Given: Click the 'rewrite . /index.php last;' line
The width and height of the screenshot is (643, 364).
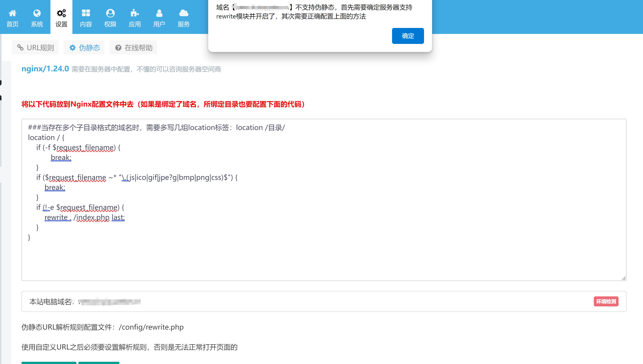Looking at the screenshot, I should click(x=85, y=217).
